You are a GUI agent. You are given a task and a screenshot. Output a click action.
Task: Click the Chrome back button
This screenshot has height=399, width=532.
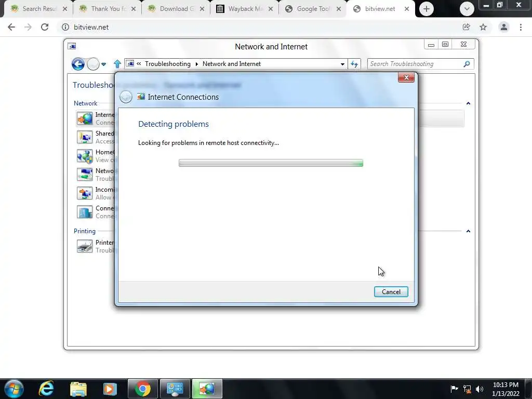[11, 27]
